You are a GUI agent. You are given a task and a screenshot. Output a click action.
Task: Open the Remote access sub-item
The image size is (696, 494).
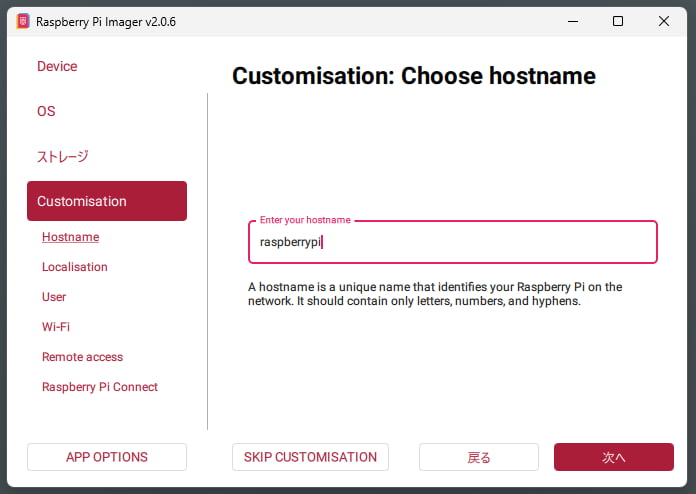[82, 357]
